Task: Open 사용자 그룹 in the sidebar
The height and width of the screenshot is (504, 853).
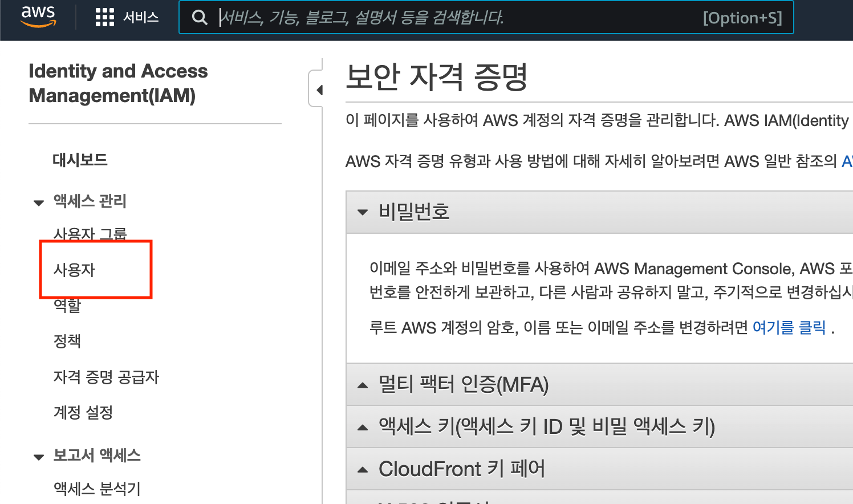Action: pos(90,234)
